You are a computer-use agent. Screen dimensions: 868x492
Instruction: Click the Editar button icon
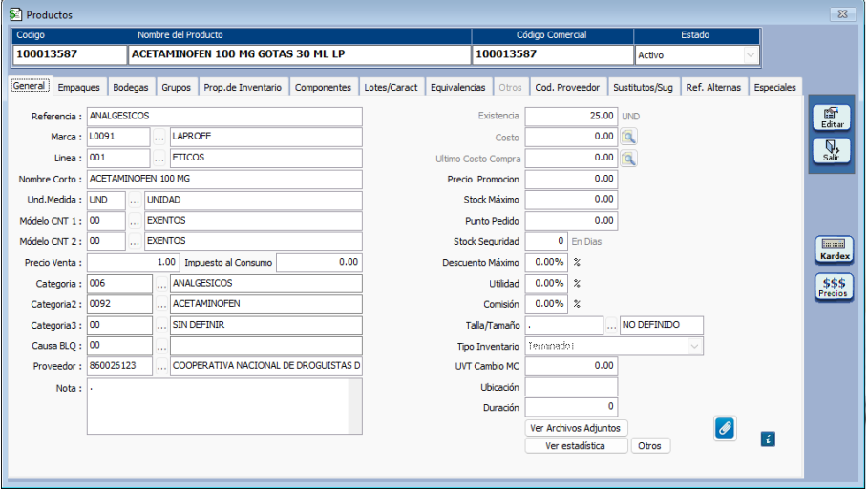[831, 118]
